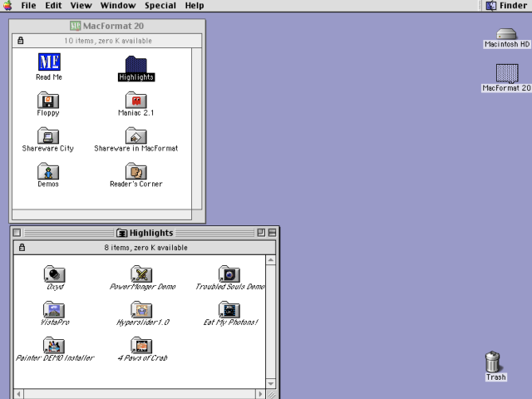Viewport: 532px width, 399px height.
Task: Open the View menu
Action: click(81, 6)
